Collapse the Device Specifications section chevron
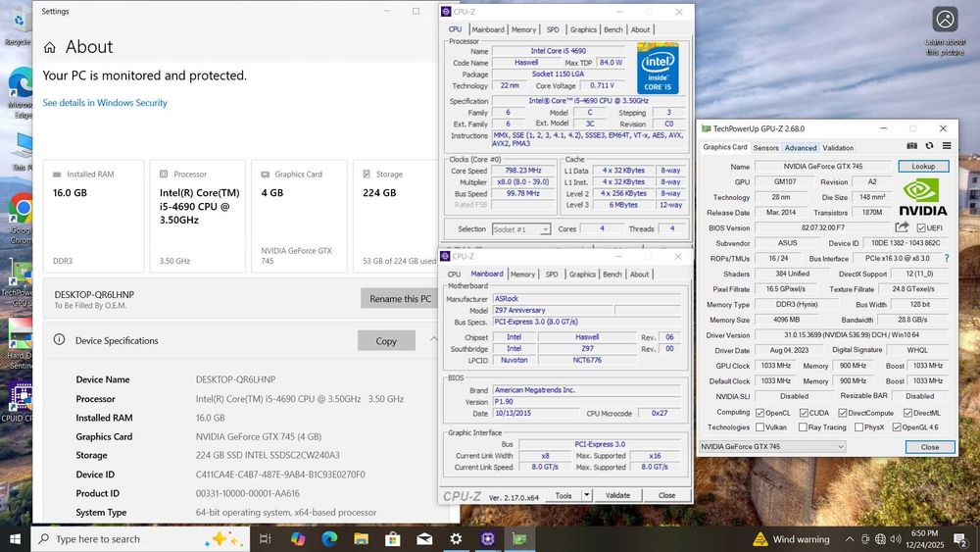This screenshot has height=552, width=980. [x=434, y=339]
